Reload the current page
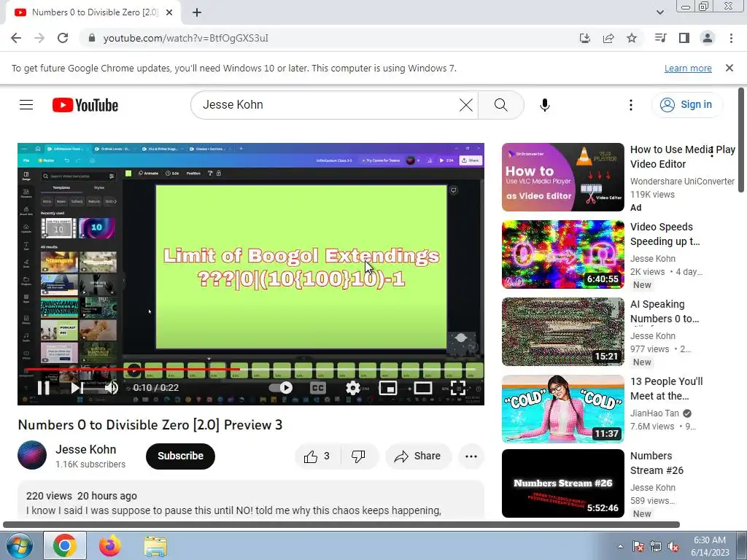Screen dimensions: 747x560 coord(63,38)
